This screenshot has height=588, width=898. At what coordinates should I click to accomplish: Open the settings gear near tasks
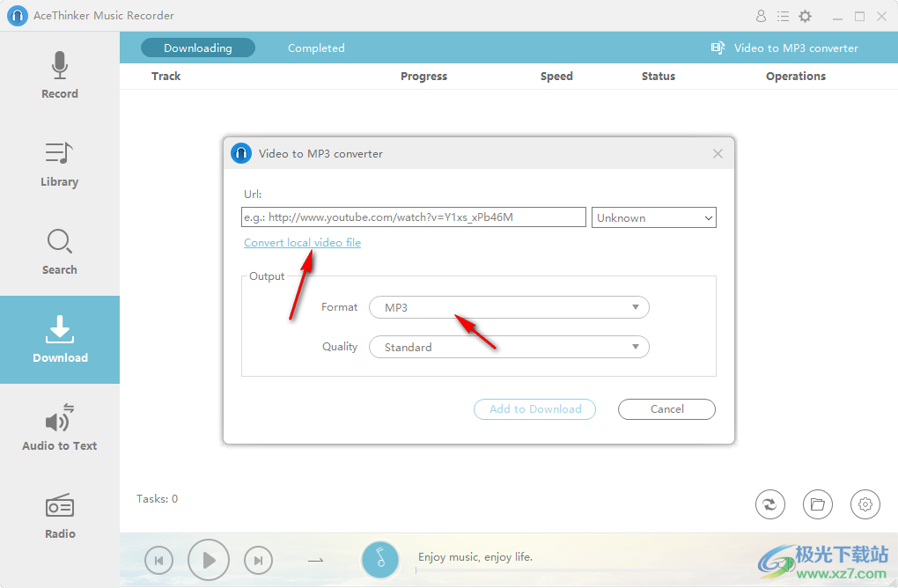[865, 504]
